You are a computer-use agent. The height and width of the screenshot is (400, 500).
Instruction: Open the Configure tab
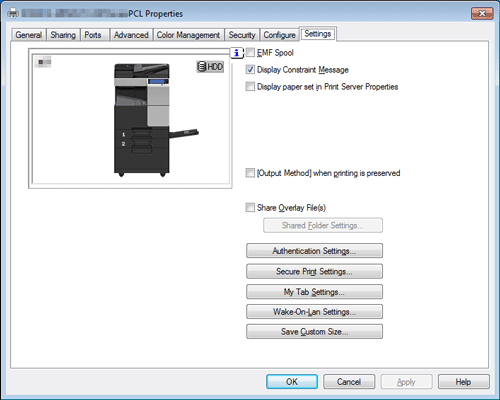[x=279, y=35]
